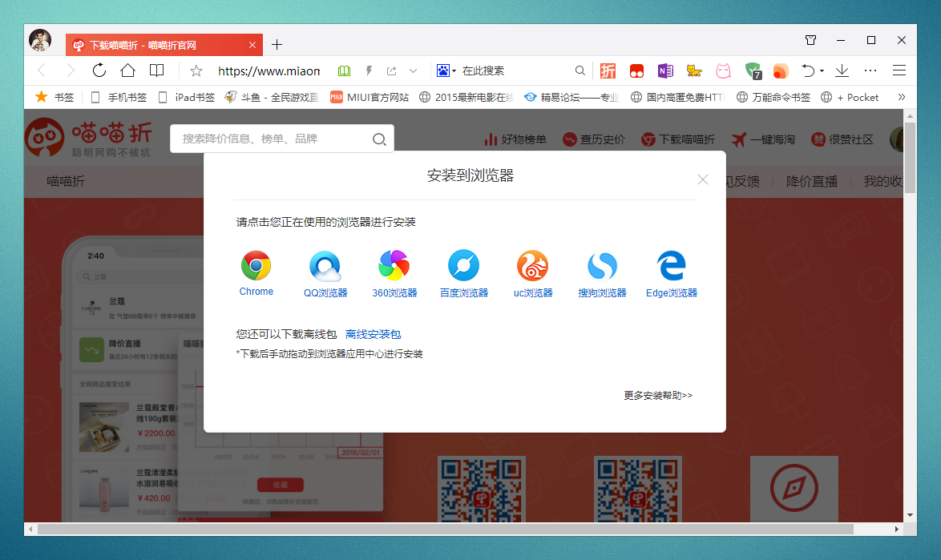Open OneNote extension icon

pos(665,71)
